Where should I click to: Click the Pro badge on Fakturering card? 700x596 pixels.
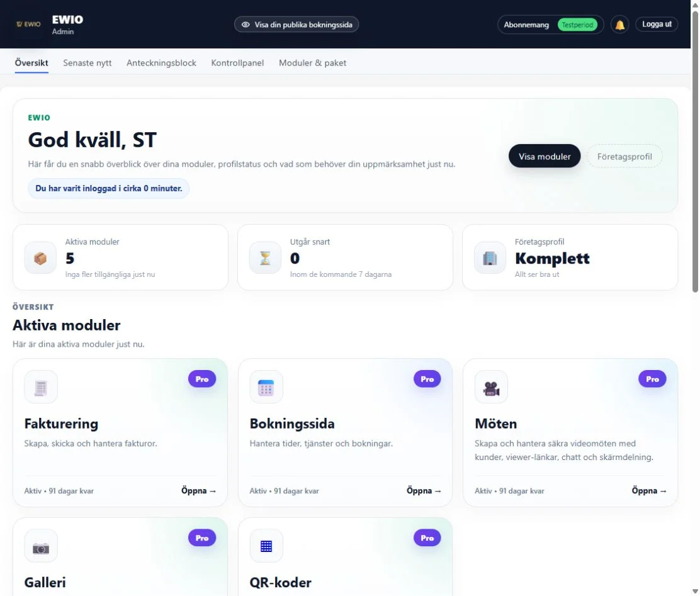[202, 379]
